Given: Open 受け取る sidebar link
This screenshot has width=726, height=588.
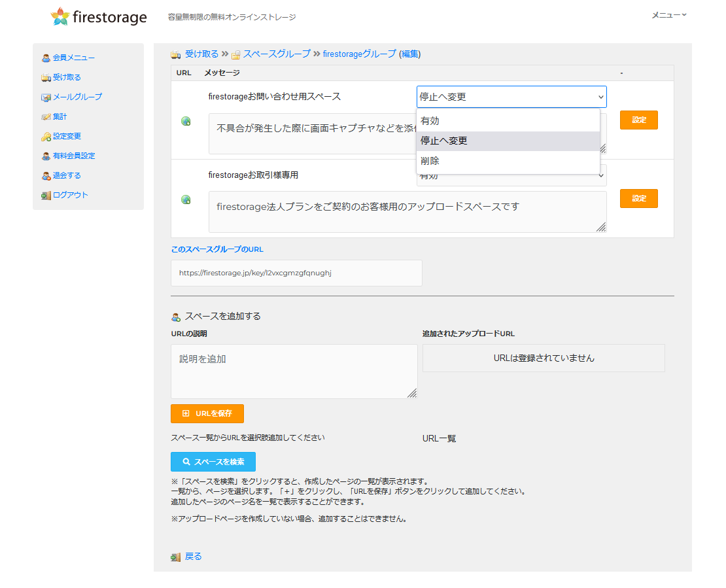Looking at the screenshot, I should 67,77.
